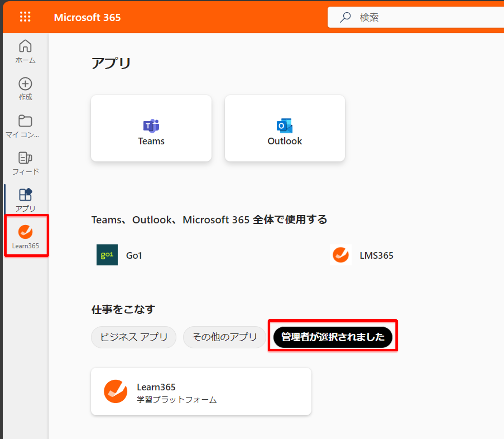Open フィード in the sidebar
Image resolution: width=504 pixels, height=439 pixels.
[25, 163]
